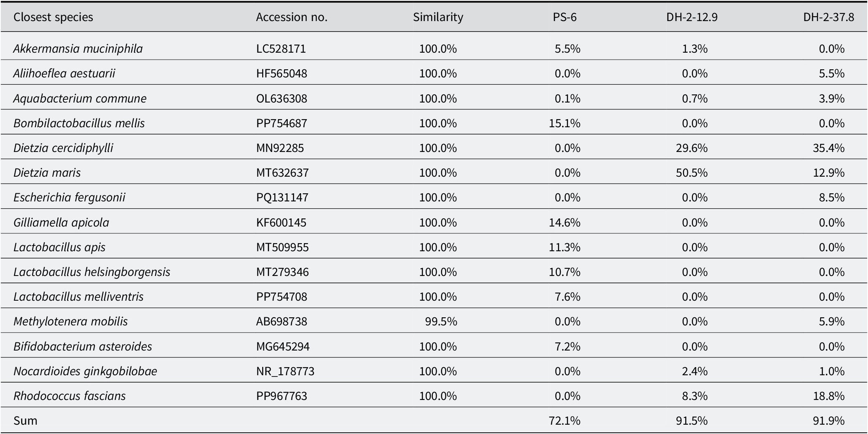Click Methylotenera mobilis species name
The image size is (868, 434).
pos(71,321)
